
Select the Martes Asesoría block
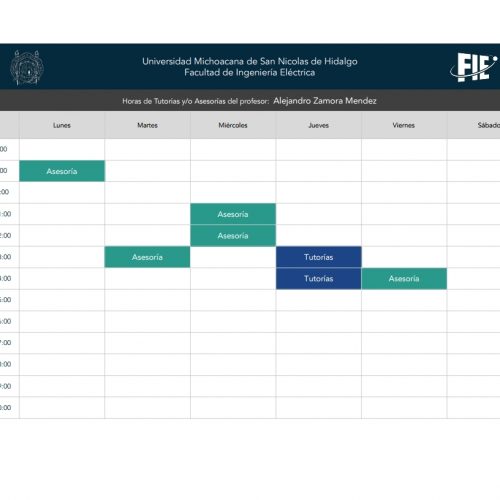point(147,257)
